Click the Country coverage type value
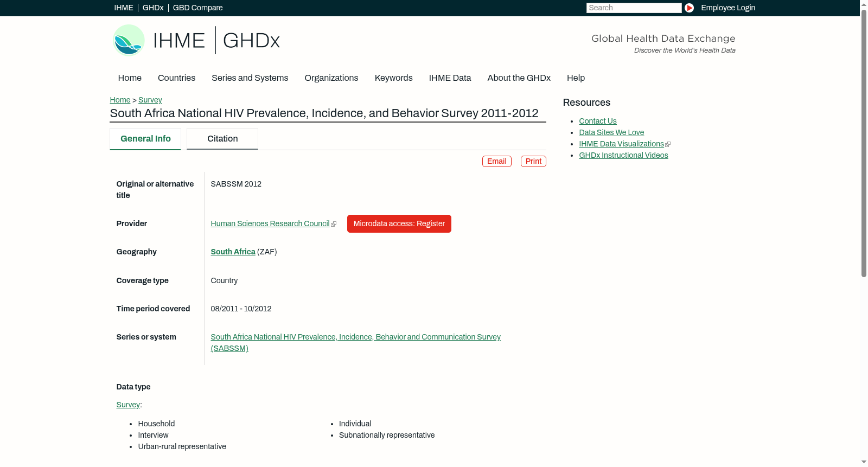Image resolution: width=868 pixels, height=467 pixels. [x=224, y=280]
